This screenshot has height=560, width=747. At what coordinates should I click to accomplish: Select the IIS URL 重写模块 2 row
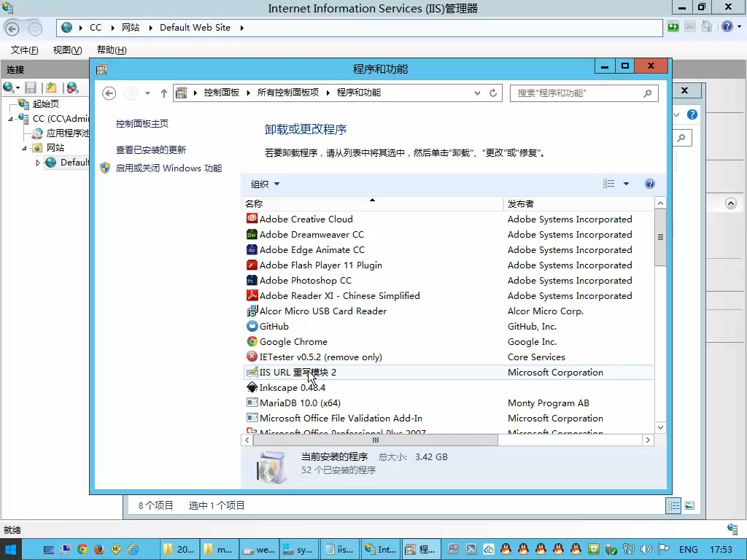tap(449, 373)
